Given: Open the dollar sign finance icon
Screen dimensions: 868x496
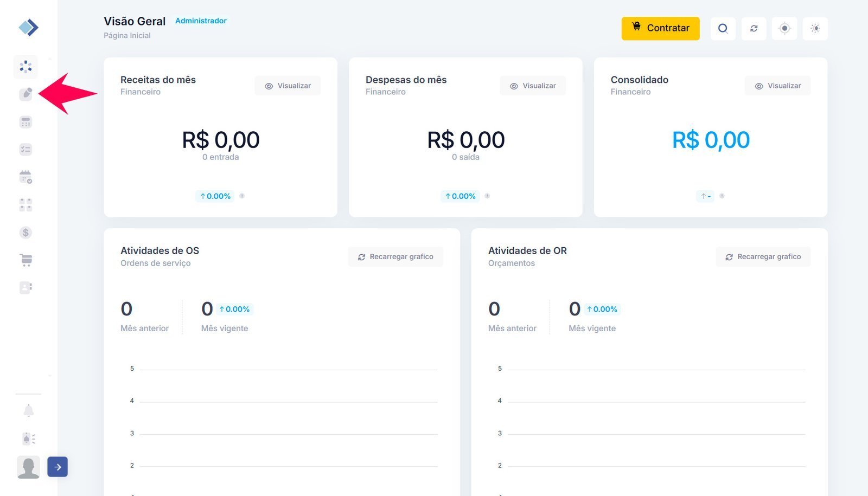Looking at the screenshot, I should pyautogui.click(x=25, y=233).
